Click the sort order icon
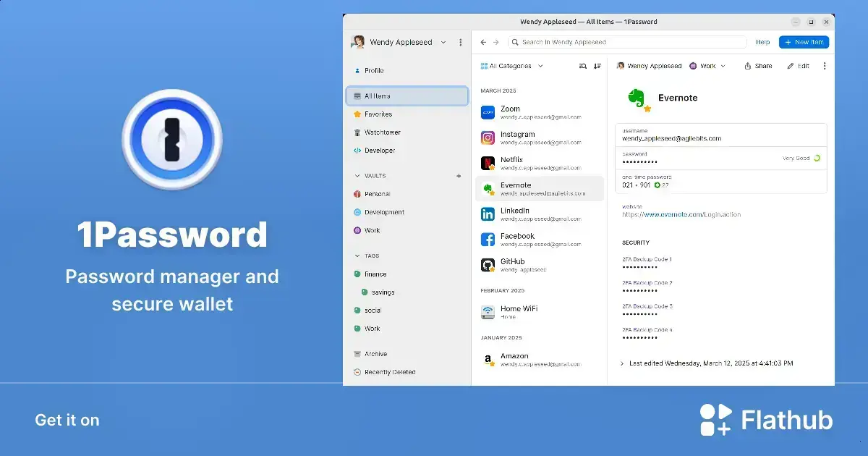Screen dimensions: 868x456 tap(597, 66)
